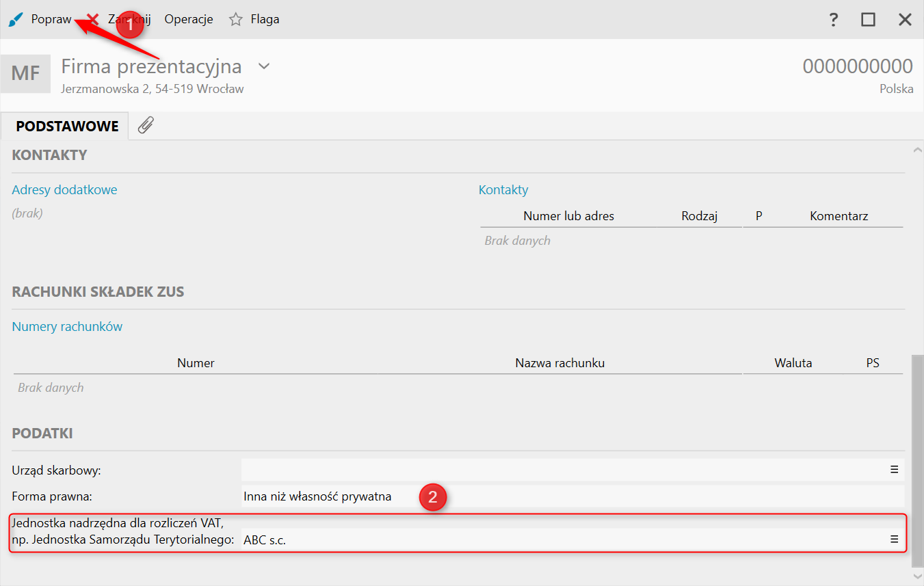Click the Popraw brush icon

click(x=15, y=20)
